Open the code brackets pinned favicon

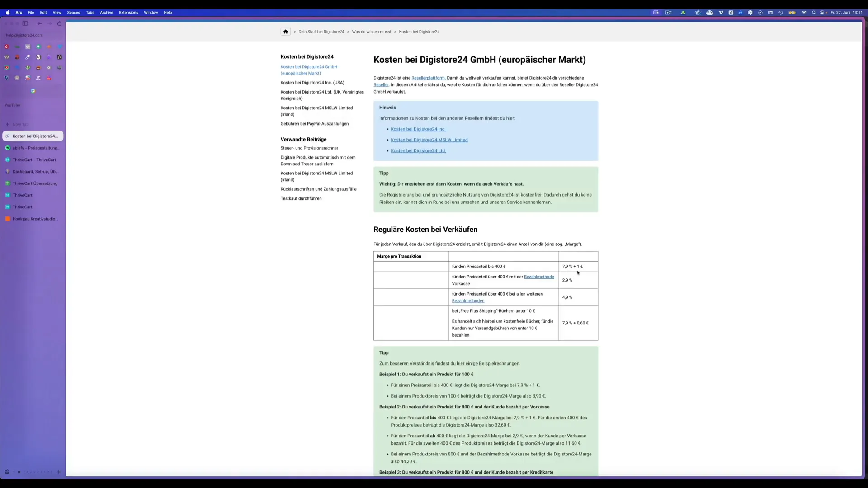coord(28,47)
